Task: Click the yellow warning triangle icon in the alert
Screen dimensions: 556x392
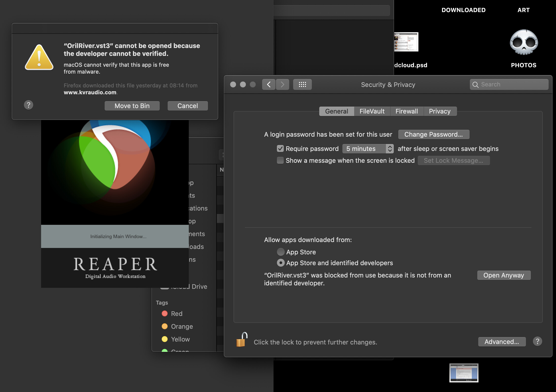Action: click(39, 57)
